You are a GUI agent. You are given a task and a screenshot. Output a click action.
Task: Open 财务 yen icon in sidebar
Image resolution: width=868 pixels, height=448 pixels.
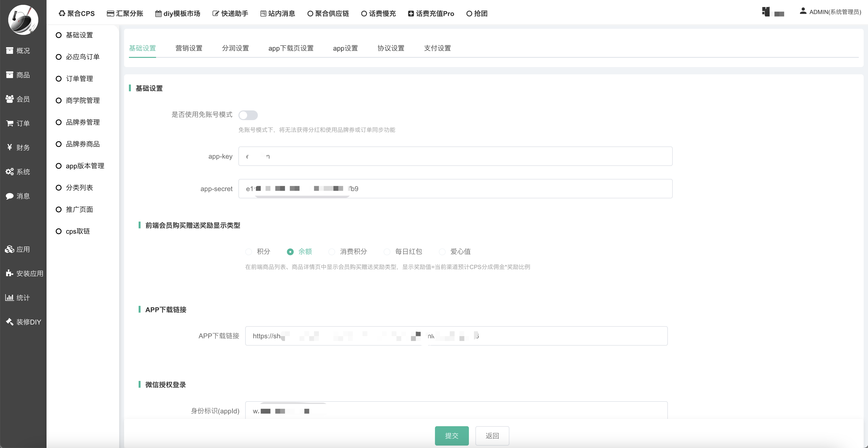10,147
